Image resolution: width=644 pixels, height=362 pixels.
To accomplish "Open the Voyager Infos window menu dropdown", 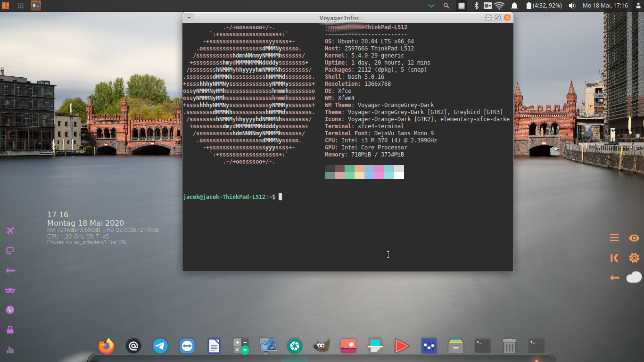I will pos(189,17).
